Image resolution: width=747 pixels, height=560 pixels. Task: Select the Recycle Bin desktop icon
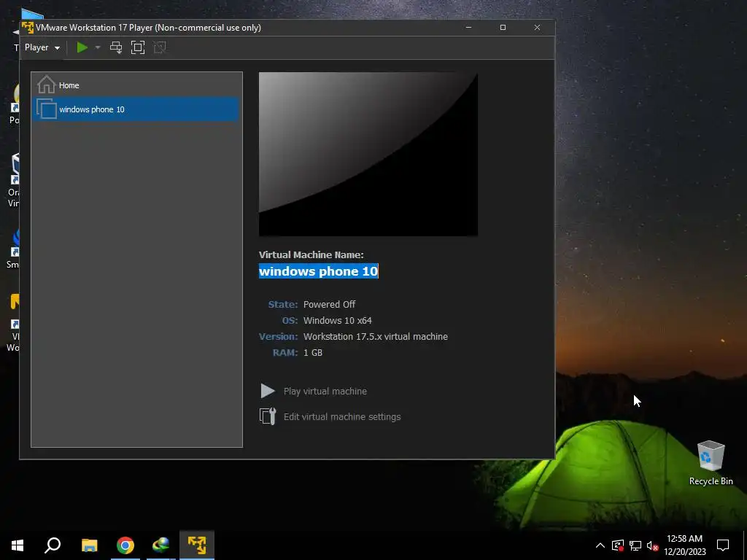(x=711, y=463)
